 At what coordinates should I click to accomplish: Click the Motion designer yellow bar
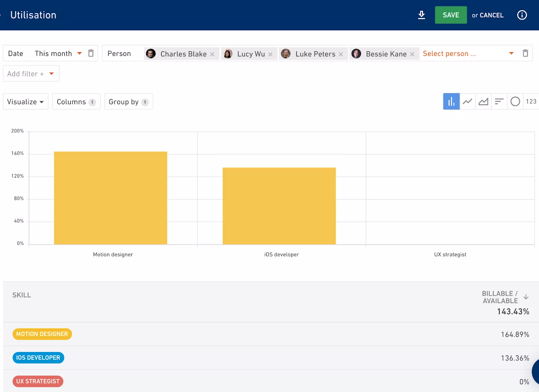pos(110,198)
